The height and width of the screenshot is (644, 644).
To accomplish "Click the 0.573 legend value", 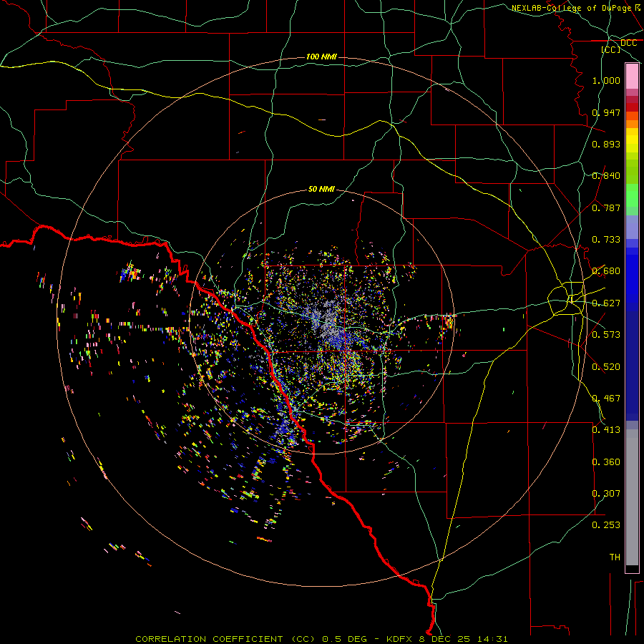I will [x=606, y=335].
